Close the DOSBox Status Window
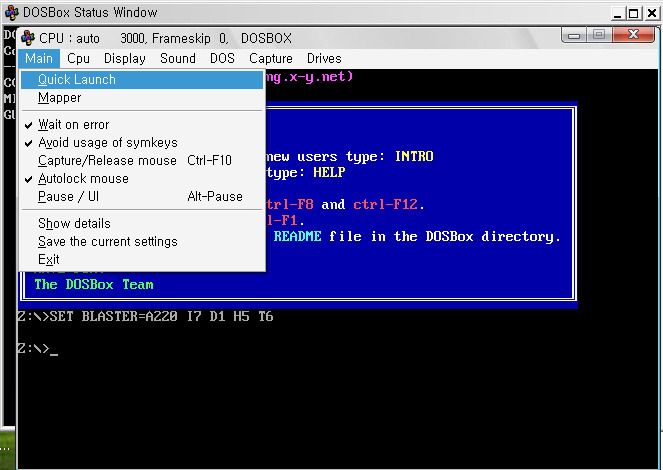Image resolution: width=663 pixels, height=470 pixels. (x=652, y=14)
